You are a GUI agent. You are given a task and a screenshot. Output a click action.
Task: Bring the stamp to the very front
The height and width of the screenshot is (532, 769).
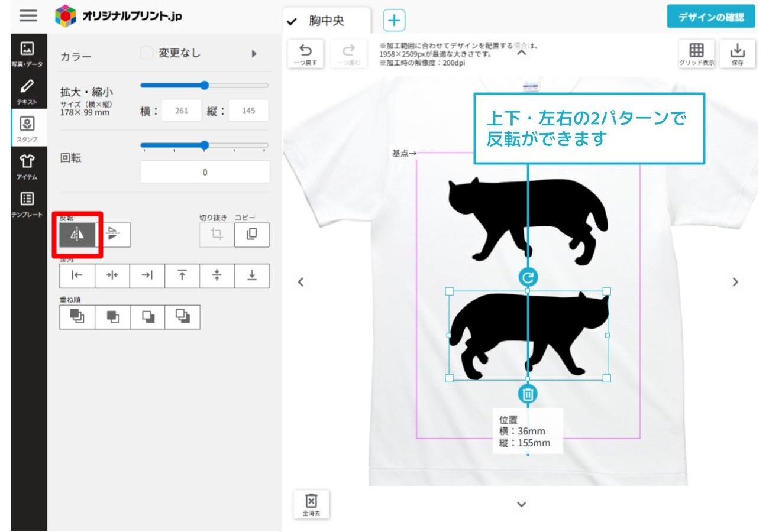click(77, 317)
